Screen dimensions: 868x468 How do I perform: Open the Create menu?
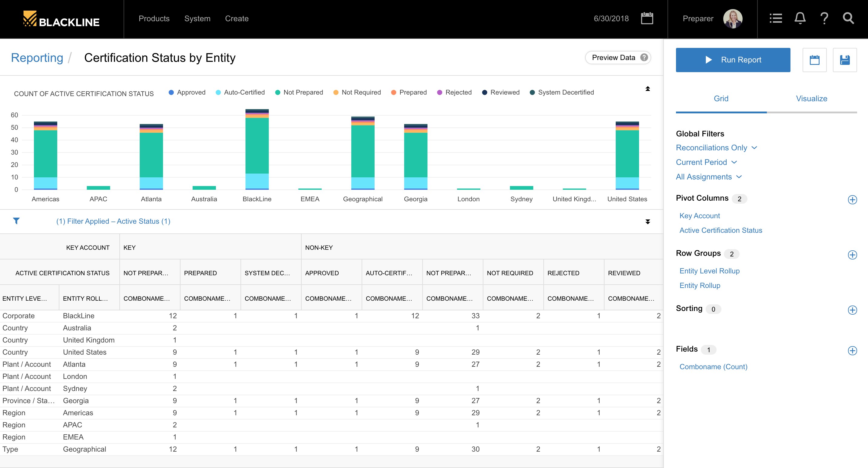pyautogui.click(x=237, y=18)
